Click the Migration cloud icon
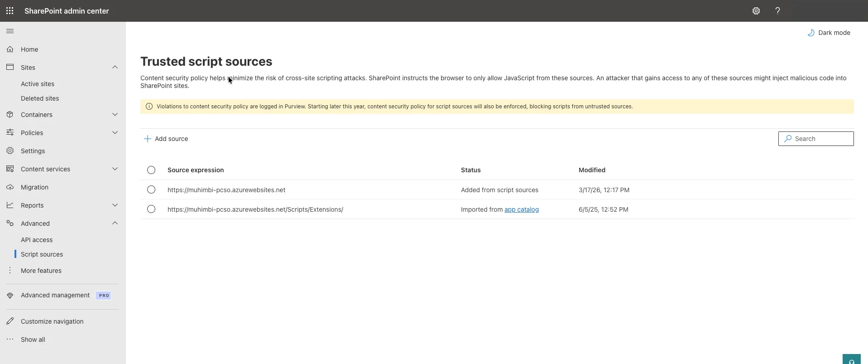The height and width of the screenshot is (364, 868). 10,187
